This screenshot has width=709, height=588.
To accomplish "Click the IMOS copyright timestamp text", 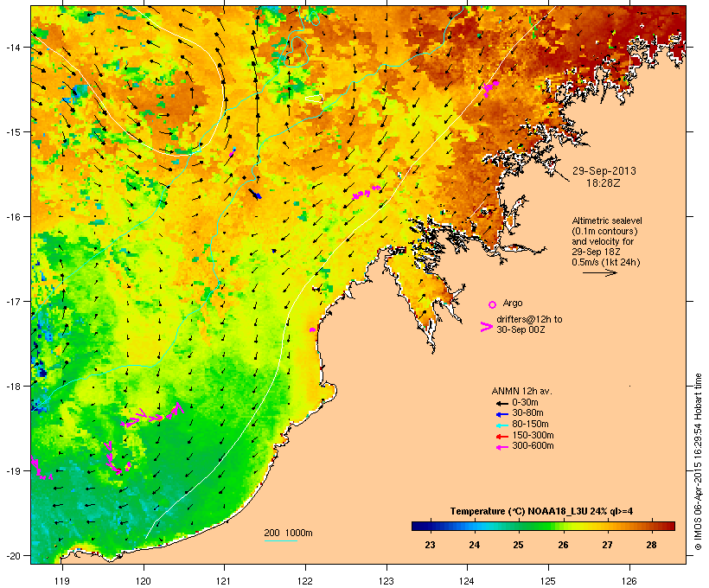I will coord(698,462).
